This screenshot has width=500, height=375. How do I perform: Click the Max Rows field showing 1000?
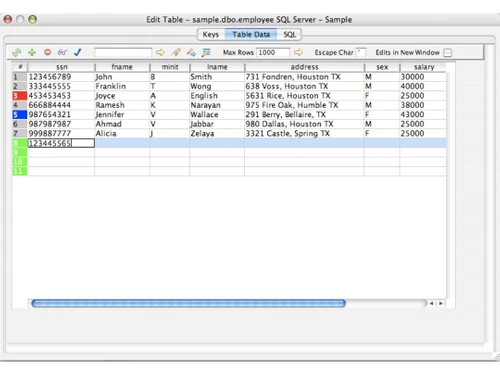[273, 52]
